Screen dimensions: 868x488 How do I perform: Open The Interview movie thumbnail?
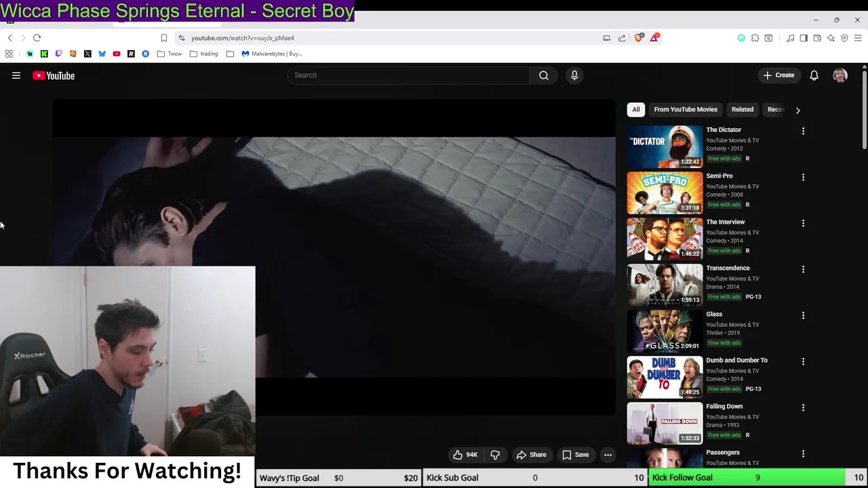tap(665, 239)
